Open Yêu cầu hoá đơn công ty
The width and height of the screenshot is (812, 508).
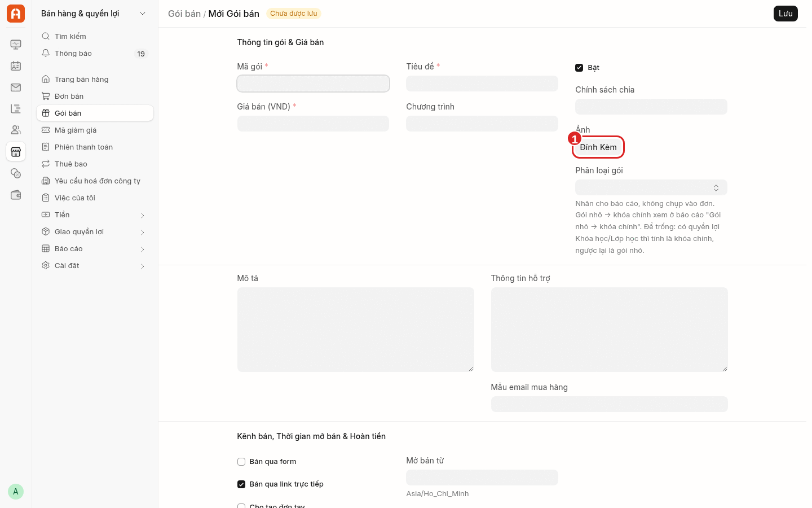95,181
